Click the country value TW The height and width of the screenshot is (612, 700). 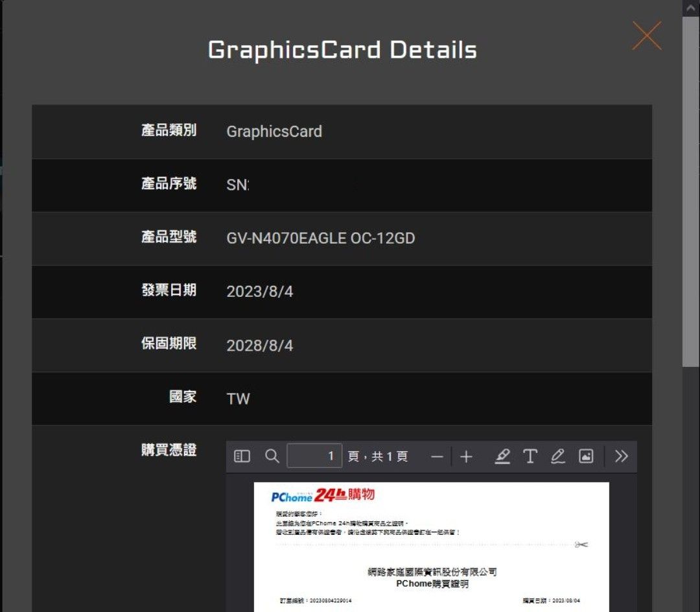point(238,399)
